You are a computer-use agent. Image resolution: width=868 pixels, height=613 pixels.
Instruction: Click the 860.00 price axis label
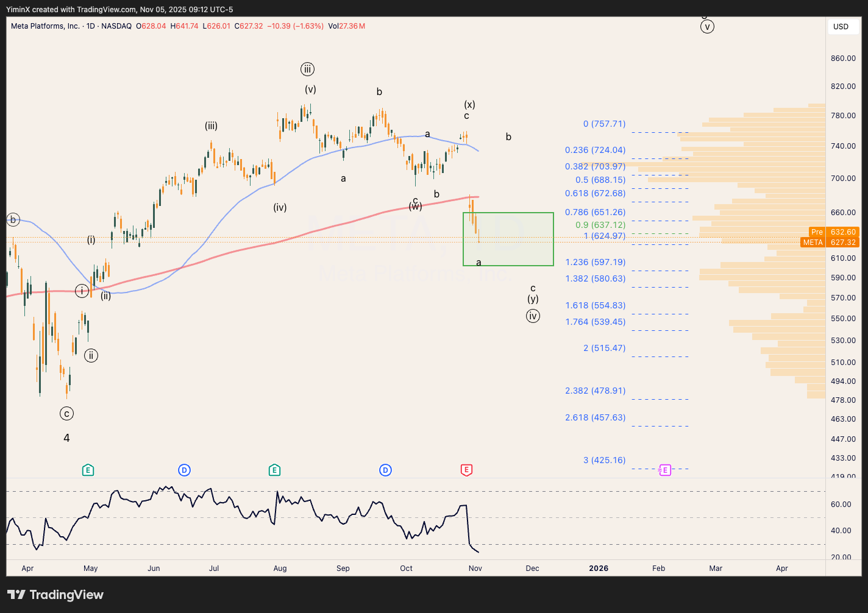(x=844, y=58)
